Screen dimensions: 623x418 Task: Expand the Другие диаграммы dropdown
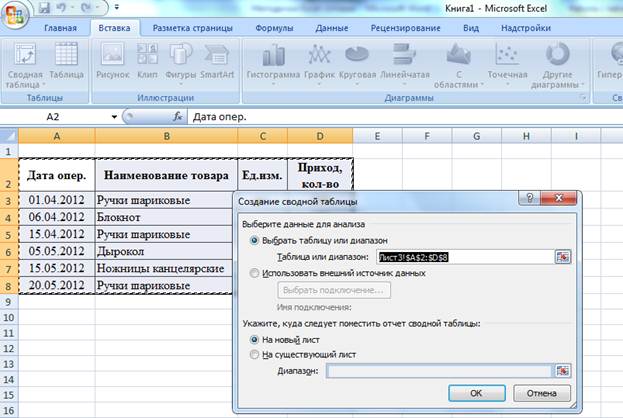(557, 66)
